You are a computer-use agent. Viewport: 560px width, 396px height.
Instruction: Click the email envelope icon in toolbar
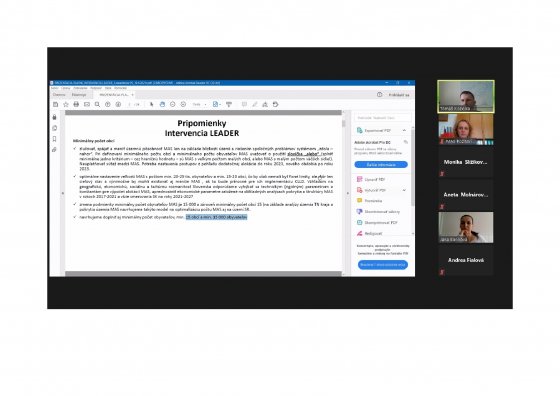pyautogui.click(x=87, y=104)
